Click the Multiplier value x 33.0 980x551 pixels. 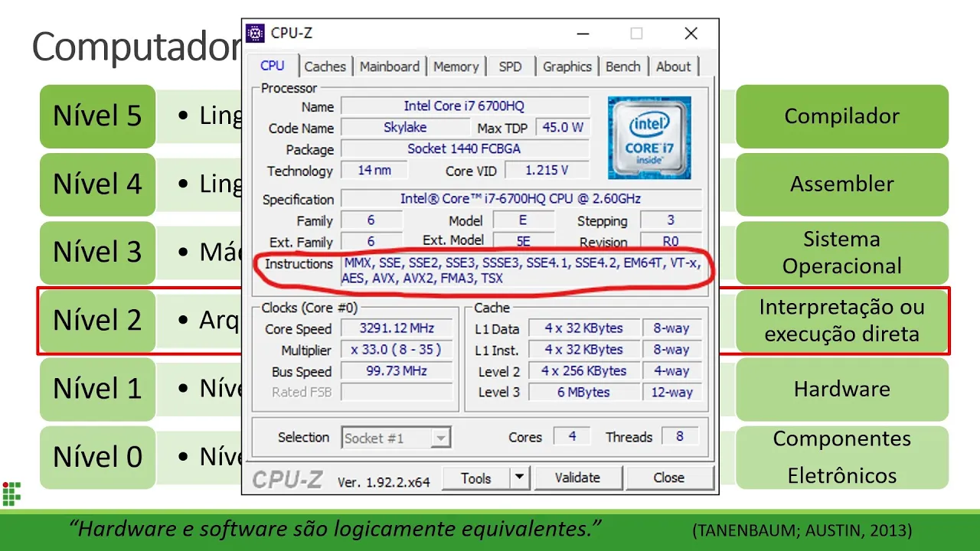pyautogui.click(x=397, y=350)
